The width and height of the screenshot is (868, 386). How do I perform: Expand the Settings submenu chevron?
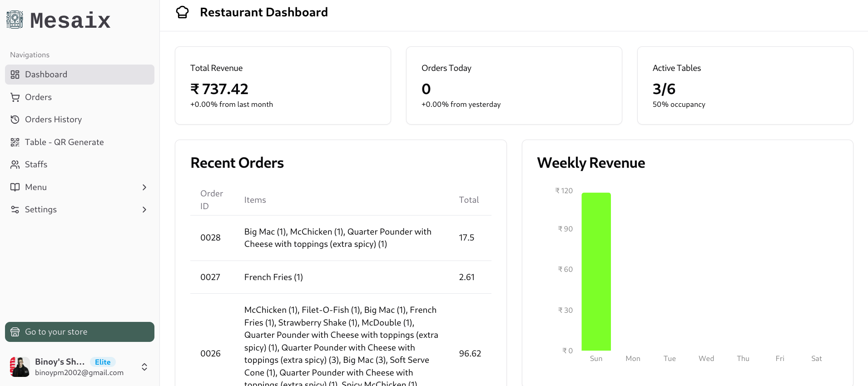click(x=144, y=210)
